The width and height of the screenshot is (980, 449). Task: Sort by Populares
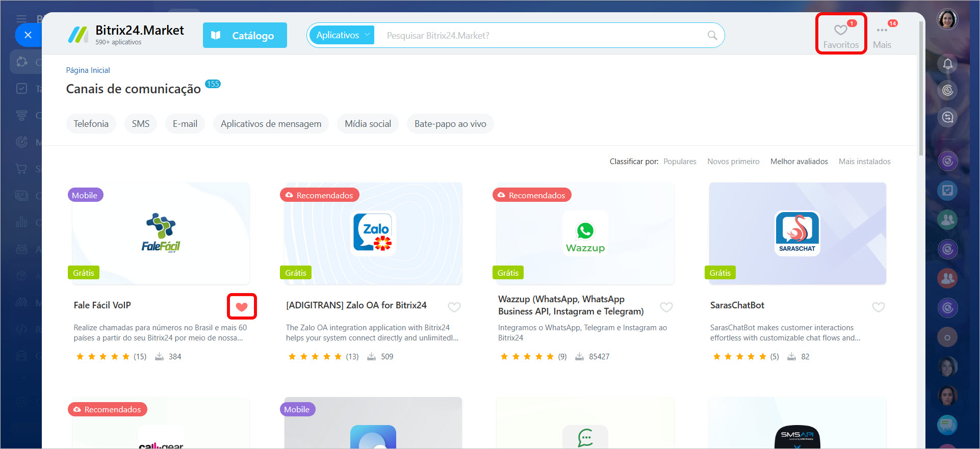[x=680, y=162]
